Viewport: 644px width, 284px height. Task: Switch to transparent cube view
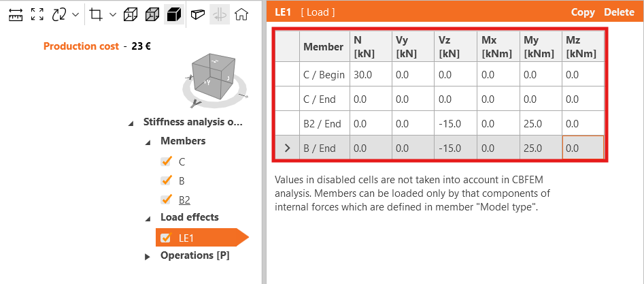pyautogui.click(x=152, y=14)
